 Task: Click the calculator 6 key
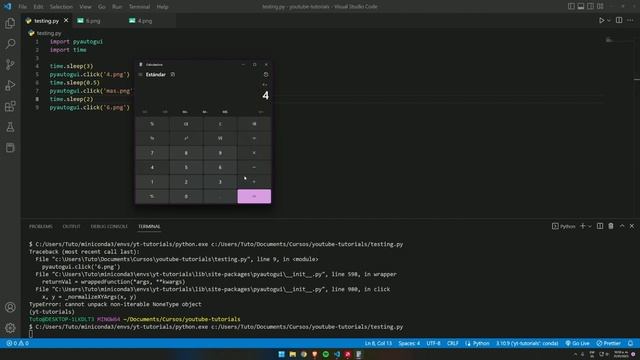pyautogui.click(x=220, y=167)
